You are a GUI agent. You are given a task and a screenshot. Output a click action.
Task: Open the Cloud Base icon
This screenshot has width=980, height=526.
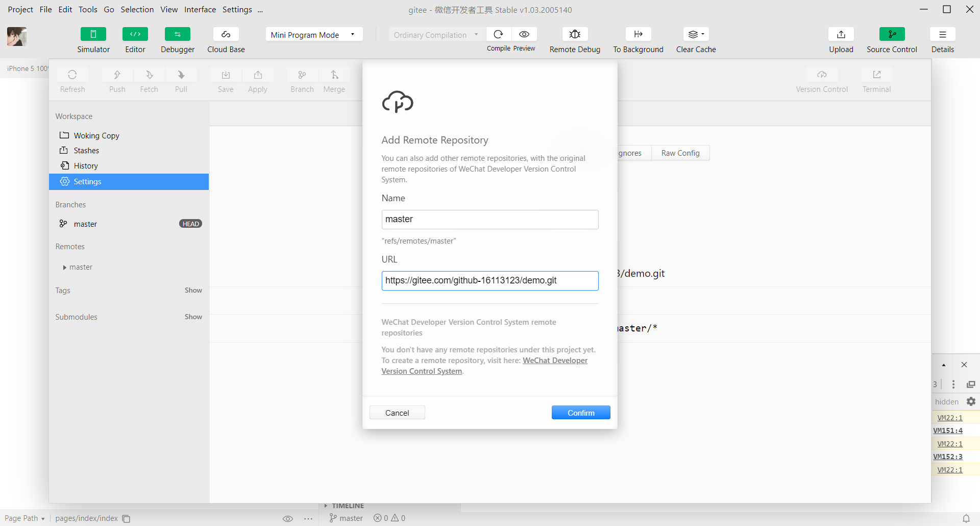click(x=226, y=34)
